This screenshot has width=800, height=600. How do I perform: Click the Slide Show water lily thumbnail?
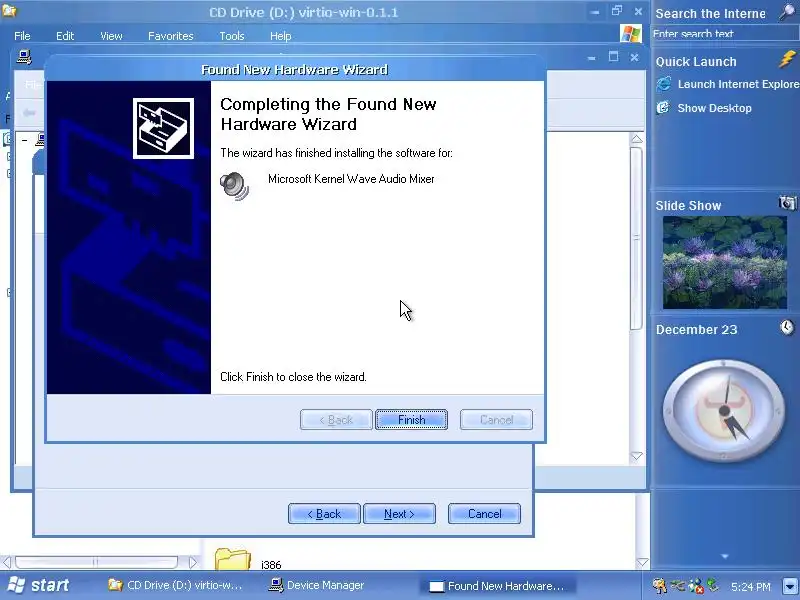coord(724,262)
